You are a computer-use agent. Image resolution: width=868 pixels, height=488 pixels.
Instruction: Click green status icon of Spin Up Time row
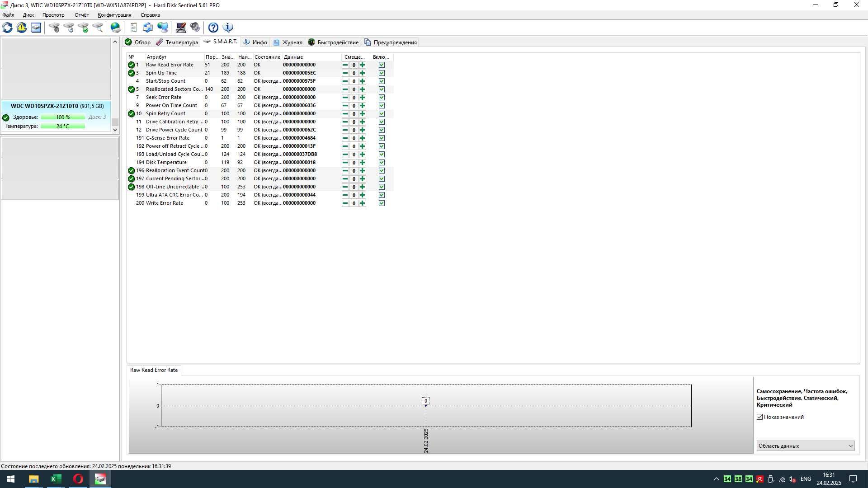[x=131, y=73]
